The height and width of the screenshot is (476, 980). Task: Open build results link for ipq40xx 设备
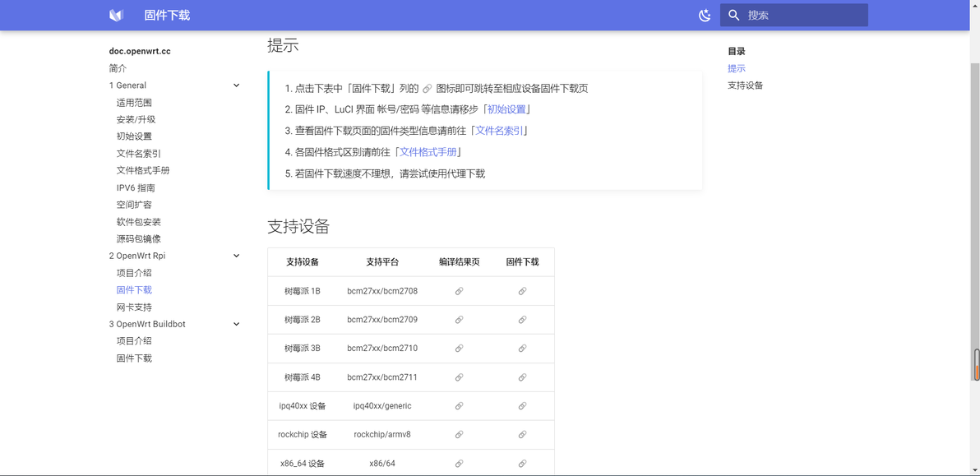click(x=459, y=406)
